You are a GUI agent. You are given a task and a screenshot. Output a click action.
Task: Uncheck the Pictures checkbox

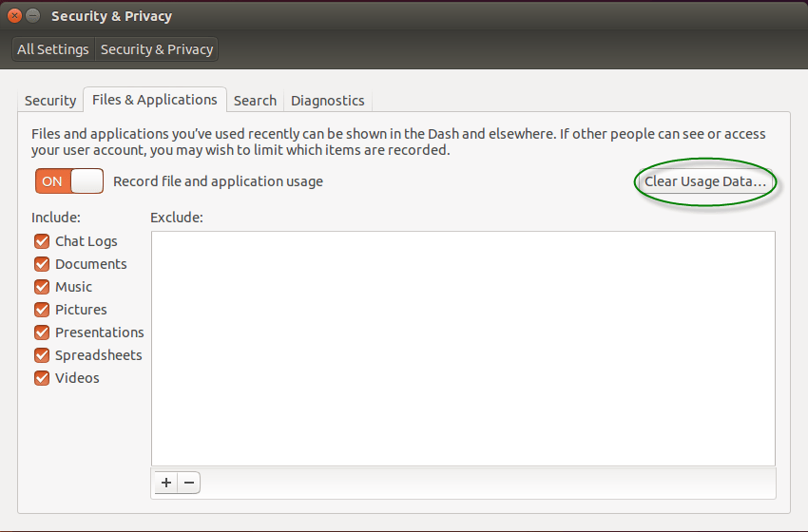click(x=42, y=310)
